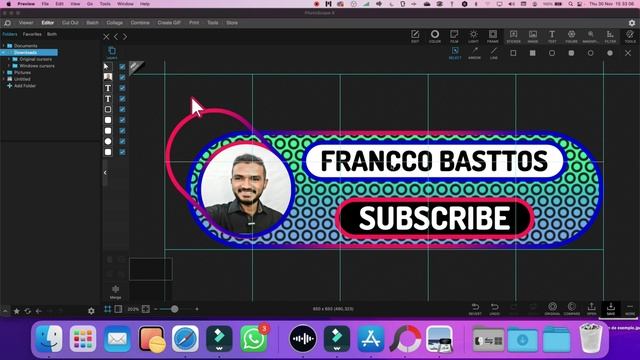Choose the Select object tool
Screen dimensions: 640x360
point(455,53)
